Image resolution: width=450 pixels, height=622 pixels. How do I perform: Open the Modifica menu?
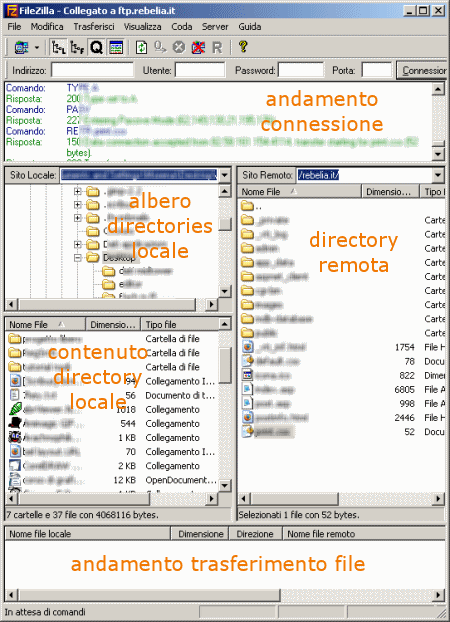[x=47, y=27]
